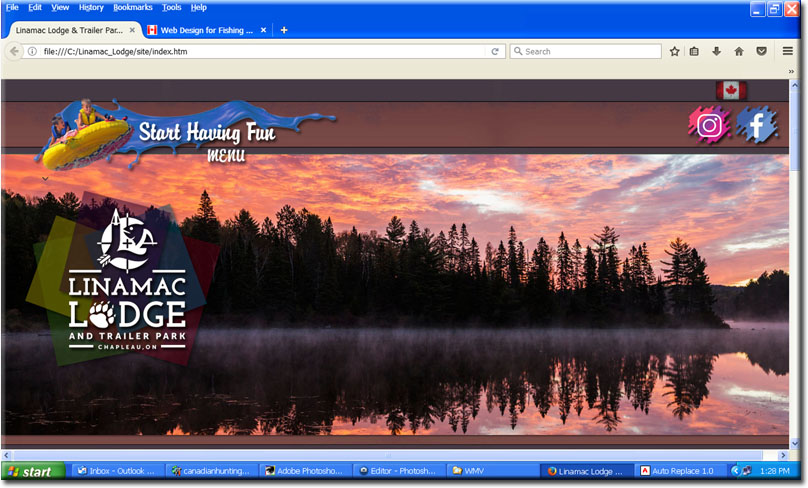
Task: Save page to Pocket icon
Action: pos(761,51)
